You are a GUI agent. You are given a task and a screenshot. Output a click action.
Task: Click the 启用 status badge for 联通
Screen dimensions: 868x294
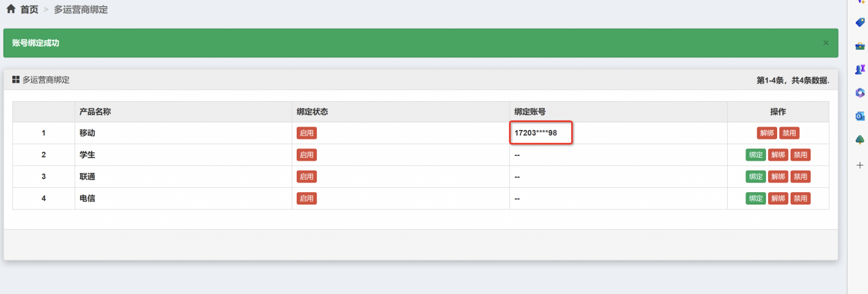click(x=306, y=177)
